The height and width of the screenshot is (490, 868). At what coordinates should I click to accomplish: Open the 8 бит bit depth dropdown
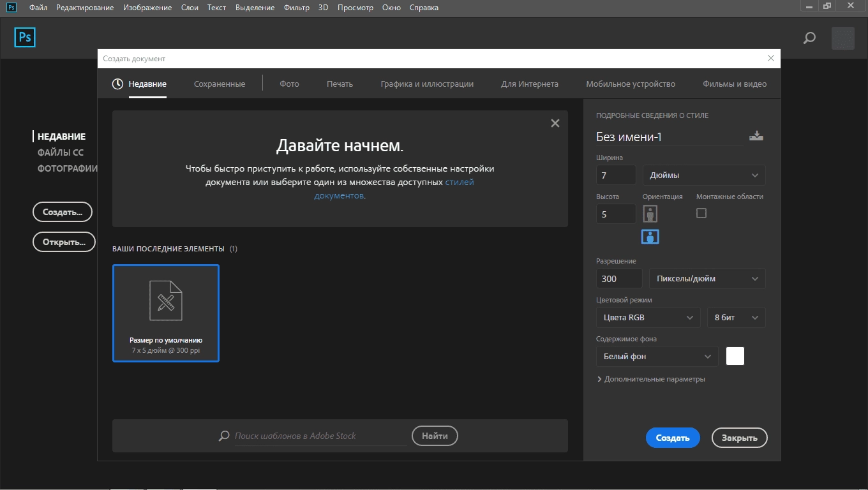736,317
